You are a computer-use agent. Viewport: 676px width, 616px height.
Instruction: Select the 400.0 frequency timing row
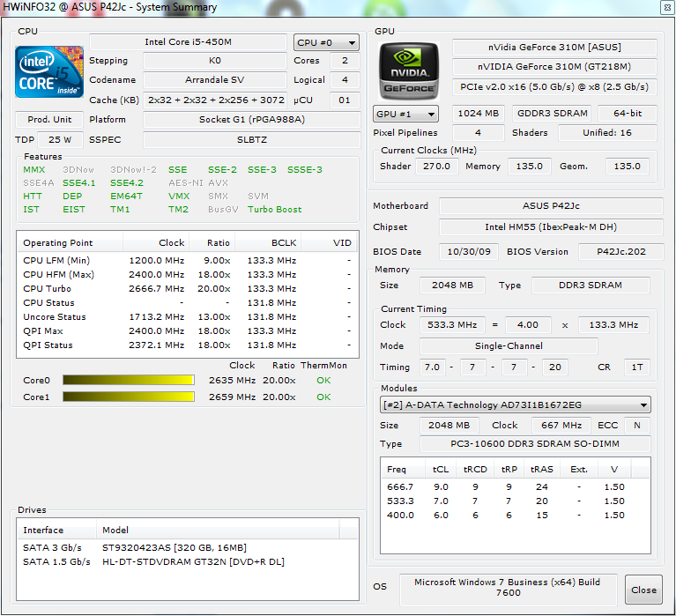tap(516, 516)
